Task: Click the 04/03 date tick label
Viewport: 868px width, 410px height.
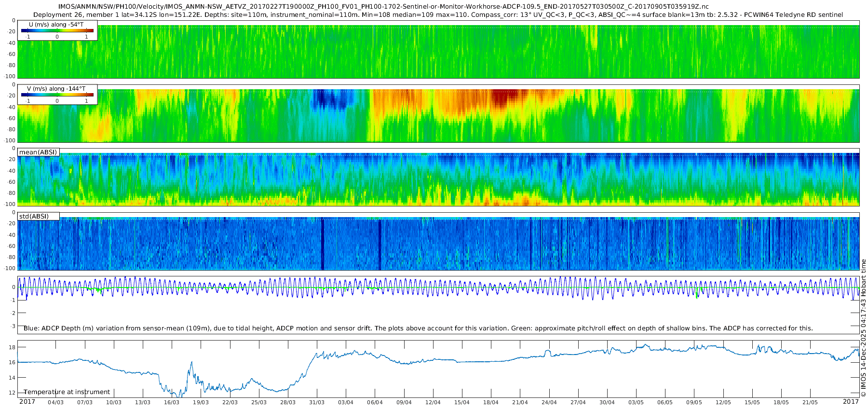Action: [55, 402]
